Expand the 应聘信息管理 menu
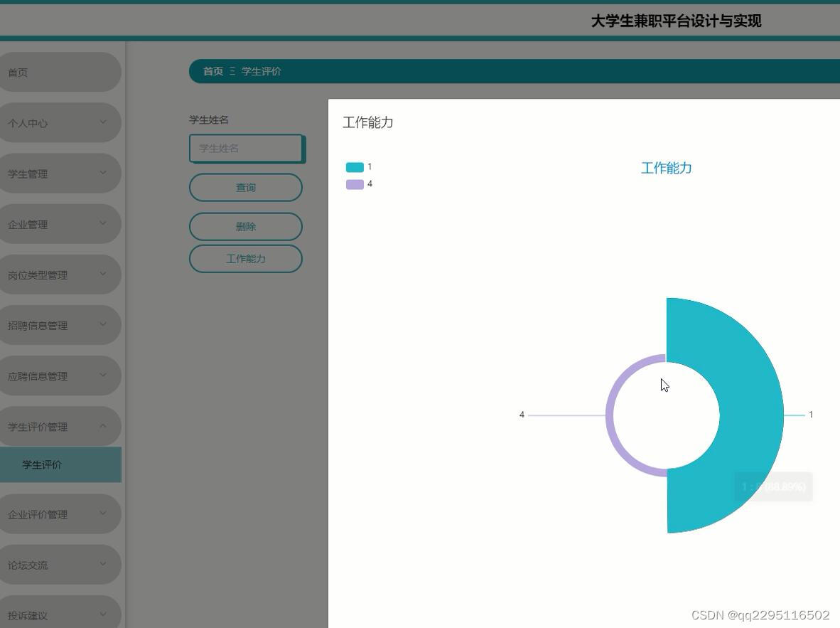 [60, 376]
